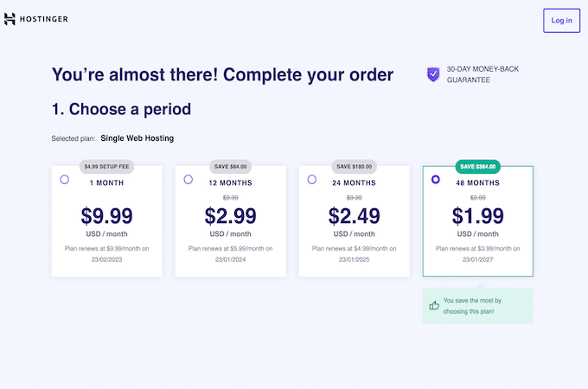Click the Save $180.00 badge
588x389 pixels.
tap(354, 166)
